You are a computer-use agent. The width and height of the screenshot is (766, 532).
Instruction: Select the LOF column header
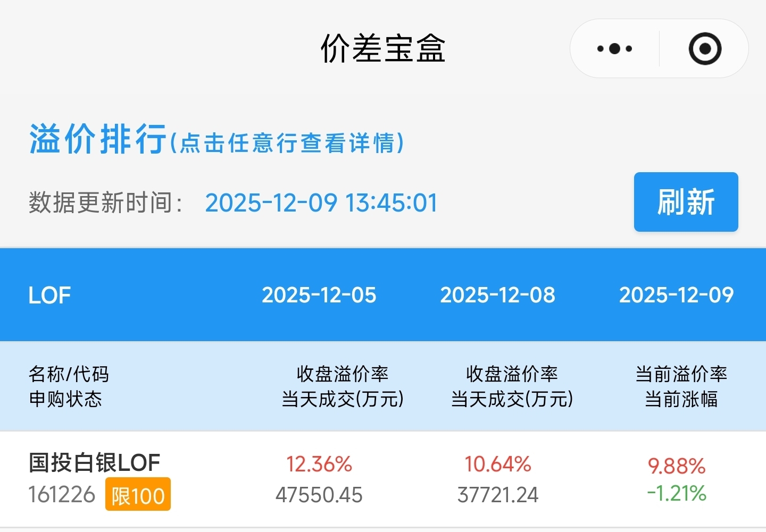tap(49, 295)
